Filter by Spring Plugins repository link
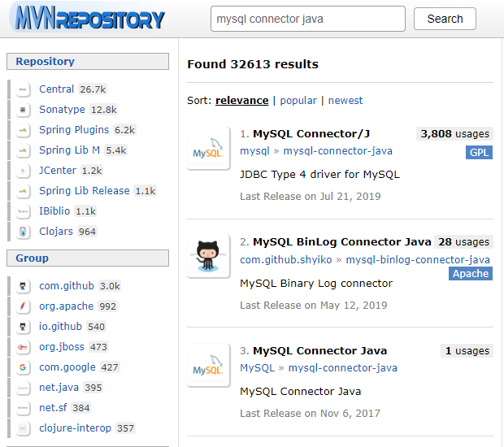504x447 pixels. [74, 129]
